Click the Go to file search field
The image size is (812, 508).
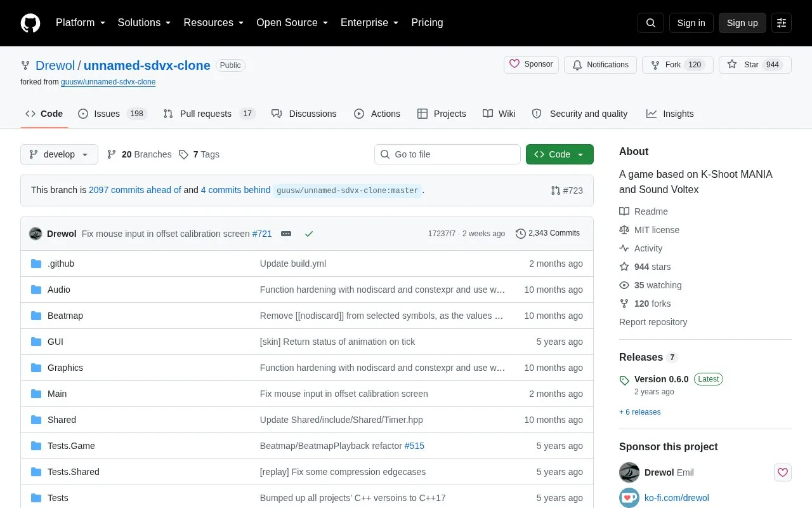point(447,154)
